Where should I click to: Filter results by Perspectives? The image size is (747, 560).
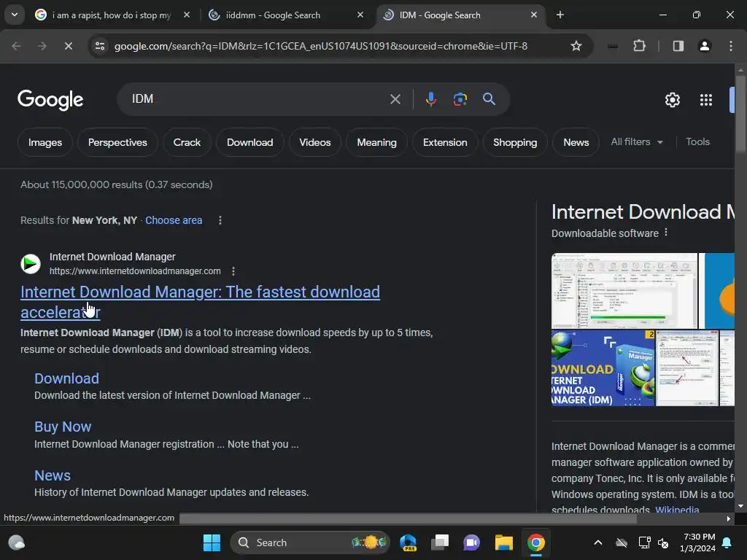coord(117,142)
